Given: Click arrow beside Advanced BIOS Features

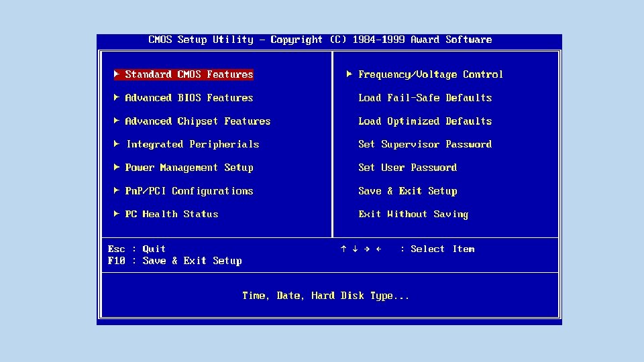Looking at the screenshot, I should (117, 97).
